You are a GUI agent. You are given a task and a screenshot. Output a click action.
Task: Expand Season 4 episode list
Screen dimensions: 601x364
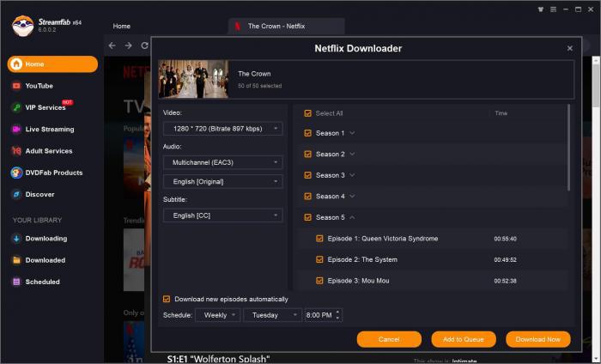click(352, 197)
